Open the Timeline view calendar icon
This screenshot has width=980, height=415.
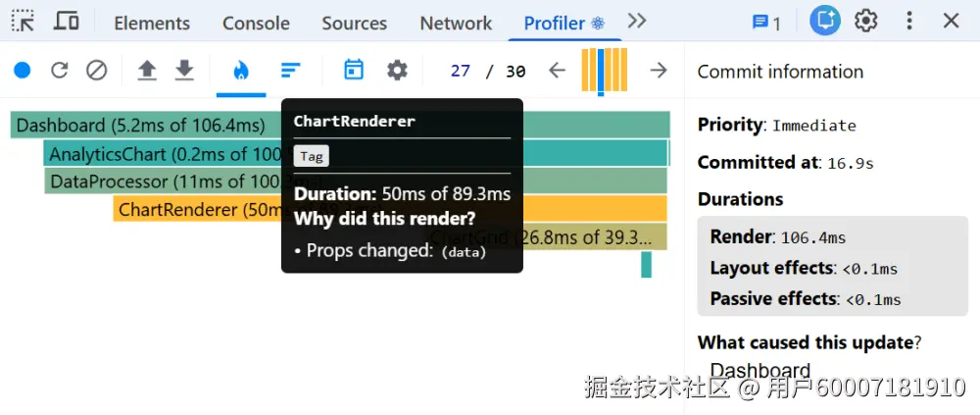[x=354, y=70]
